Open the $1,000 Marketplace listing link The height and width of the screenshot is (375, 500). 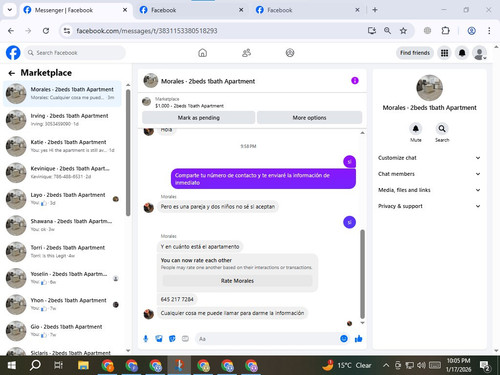click(189, 106)
